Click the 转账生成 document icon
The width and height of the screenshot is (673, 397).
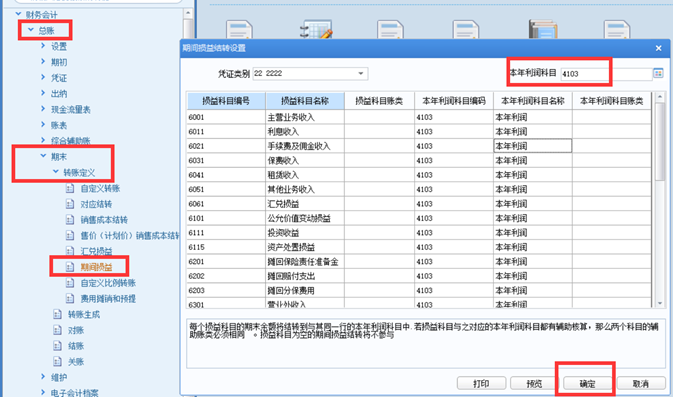57,315
